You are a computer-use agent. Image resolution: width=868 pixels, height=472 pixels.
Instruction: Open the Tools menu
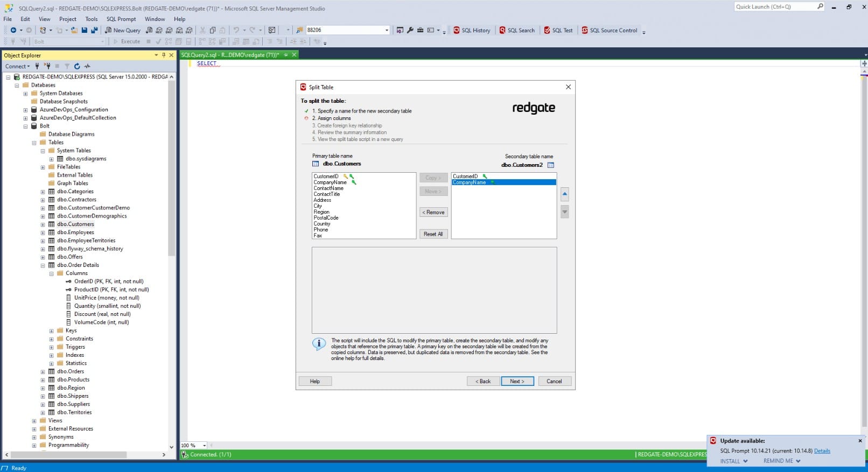pyautogui.click(x=92, y=19)
